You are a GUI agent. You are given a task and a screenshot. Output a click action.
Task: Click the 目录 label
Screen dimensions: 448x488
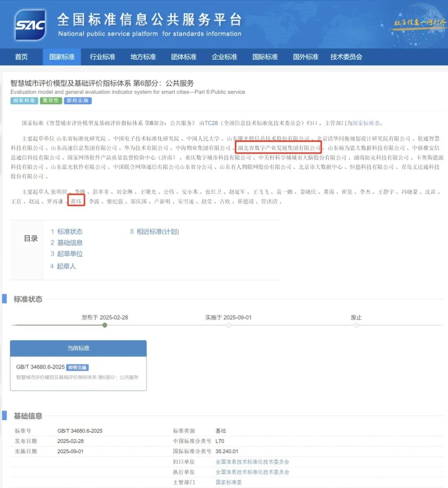(x=31, y=239)
